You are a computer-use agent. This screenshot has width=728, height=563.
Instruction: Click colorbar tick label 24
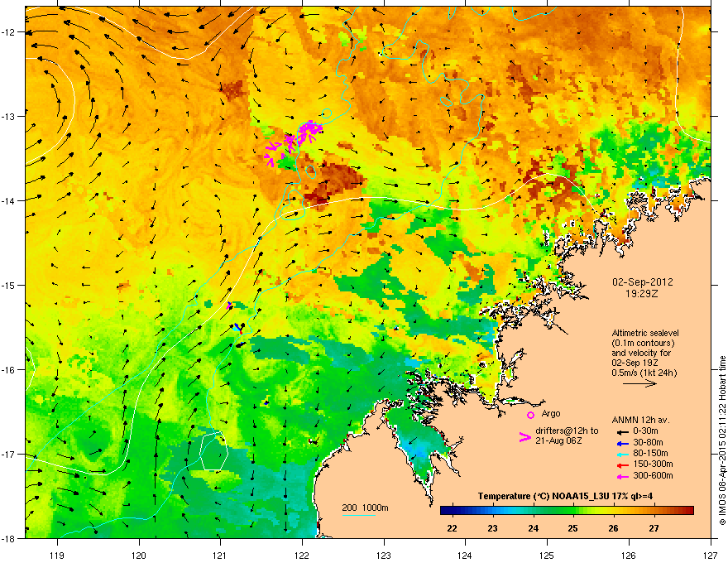pos(533,528)
